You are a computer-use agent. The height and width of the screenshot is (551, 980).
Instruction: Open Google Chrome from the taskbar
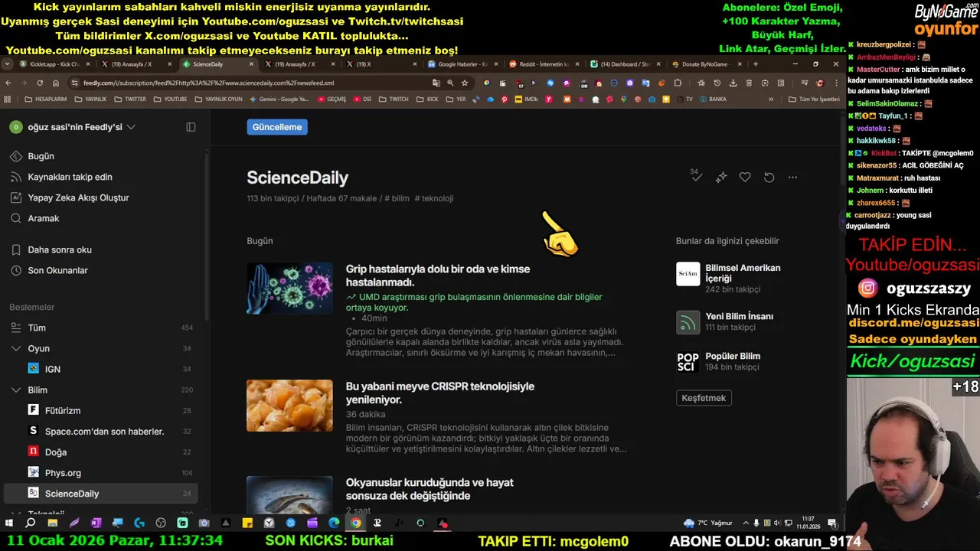[x=355, y=523]
